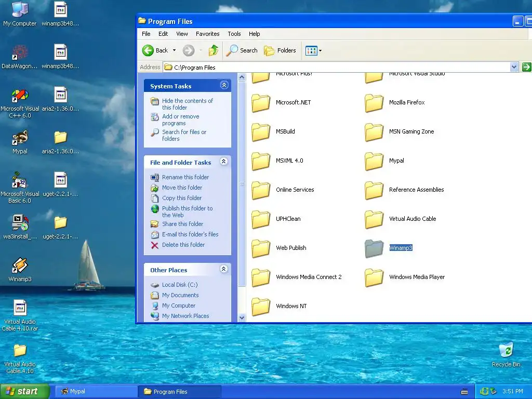Screen dimensions: 532x399
Task: Launch Microsoft Visual C++ 6.0 shortcut
Action: (20, 103)
